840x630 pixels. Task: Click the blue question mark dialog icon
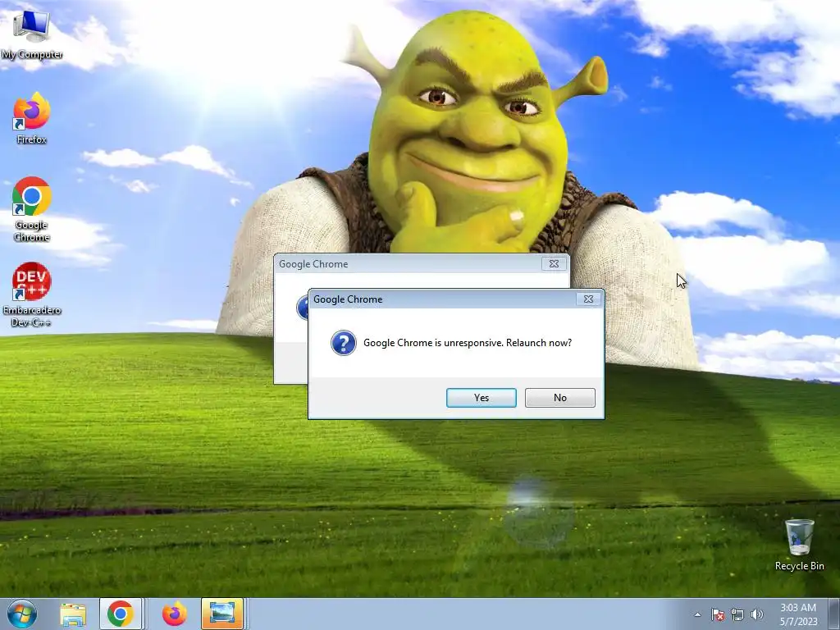(x=344, y=343)
